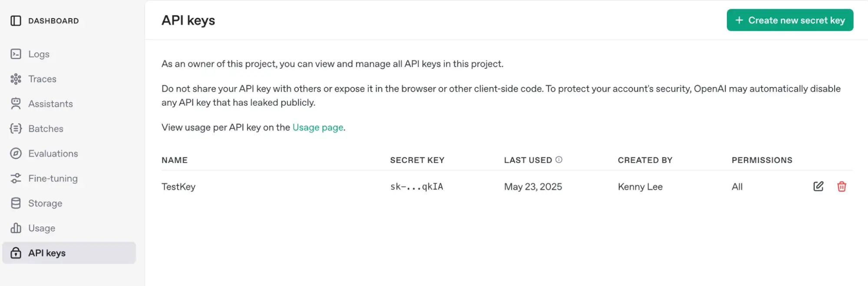
Task: Open the Logs section icon
Action: [16, 54]
